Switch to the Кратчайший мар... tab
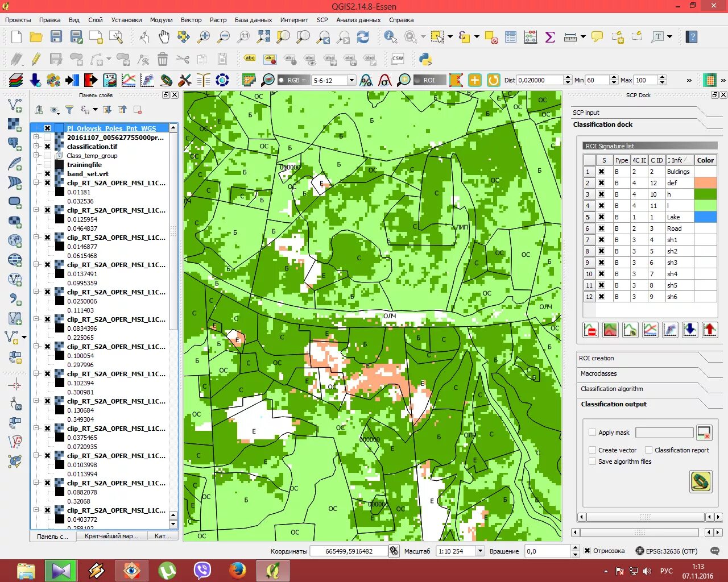This screenshot has width=728, height=582. [x=111, y=536]
